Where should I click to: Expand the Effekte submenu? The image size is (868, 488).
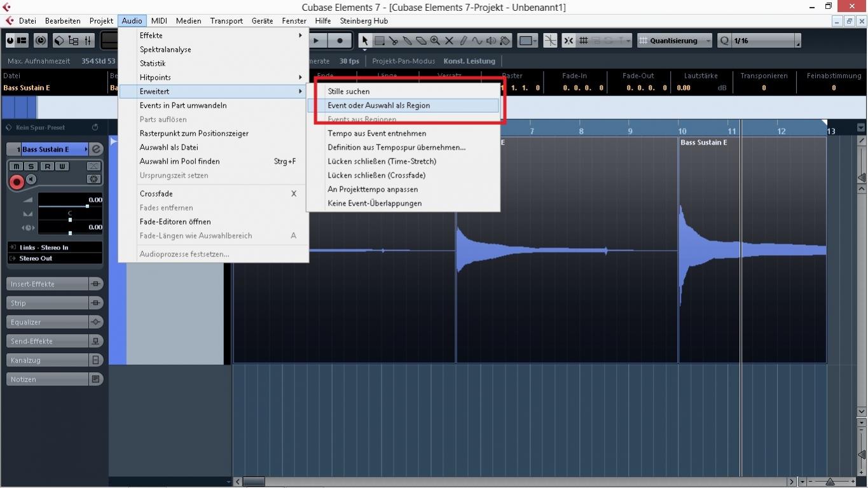214,36
